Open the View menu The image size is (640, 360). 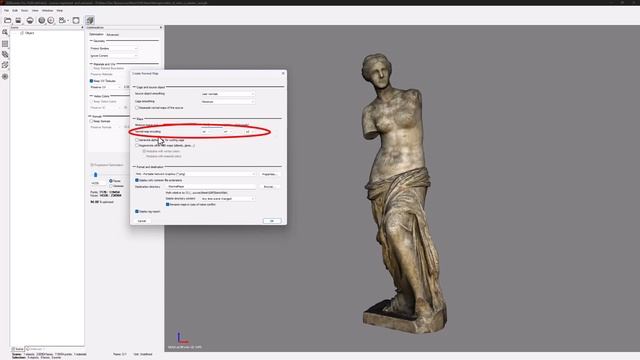click(35, 10)
